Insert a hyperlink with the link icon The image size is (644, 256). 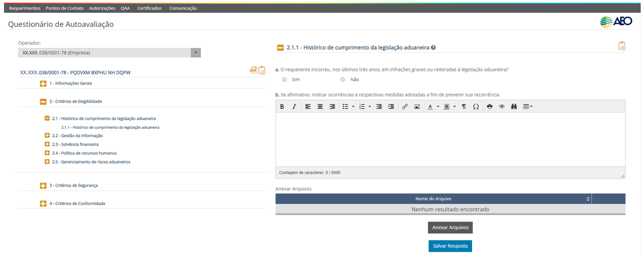click(404, 106)
